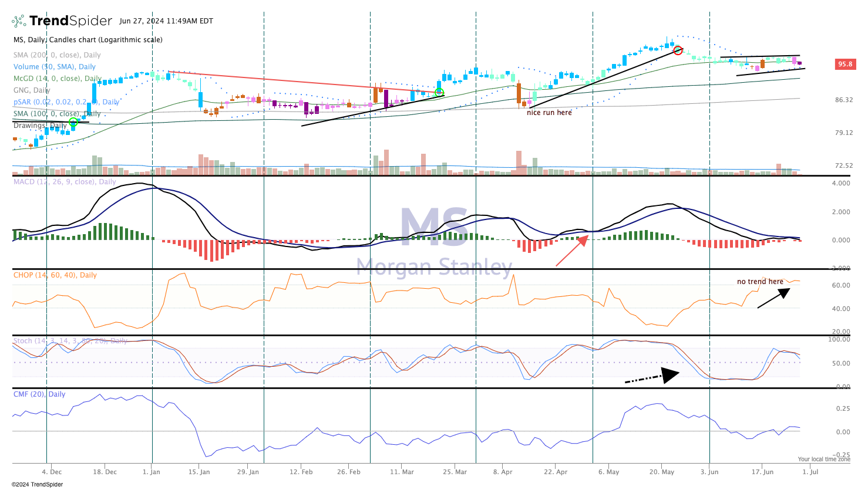Select the 'pSAR (0.02, 0.02, 0.2), Daily' legend entry
The image size is (868, 490).
click(66, 102)
